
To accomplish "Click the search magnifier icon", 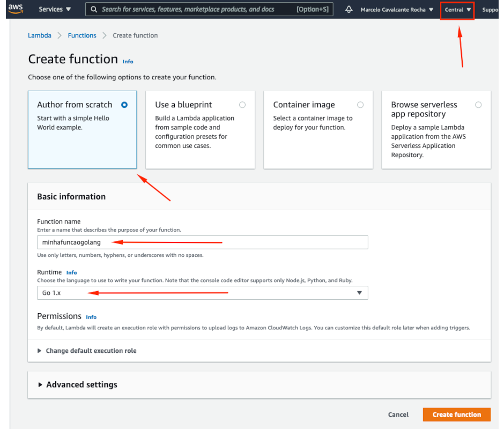I will (94, 10).
